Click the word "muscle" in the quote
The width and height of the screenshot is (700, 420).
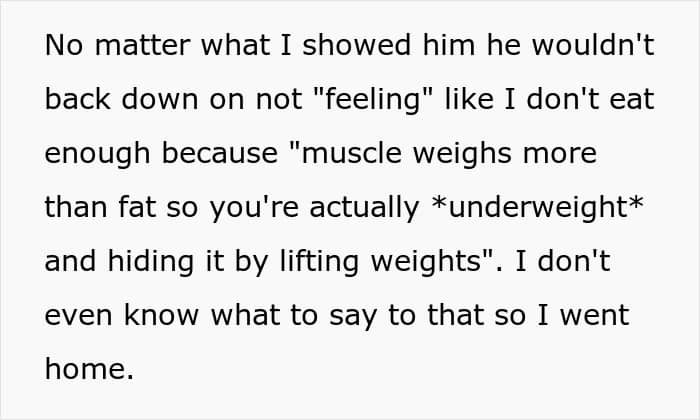point(352,154)
